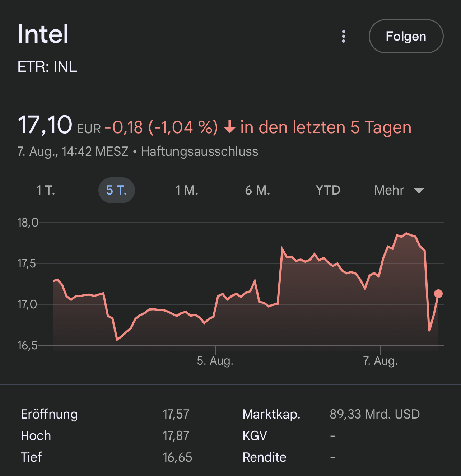The height and width of the screenshot is (476, 461).
Task: Click the Intel stock title
Action: (x=43, y=34)
